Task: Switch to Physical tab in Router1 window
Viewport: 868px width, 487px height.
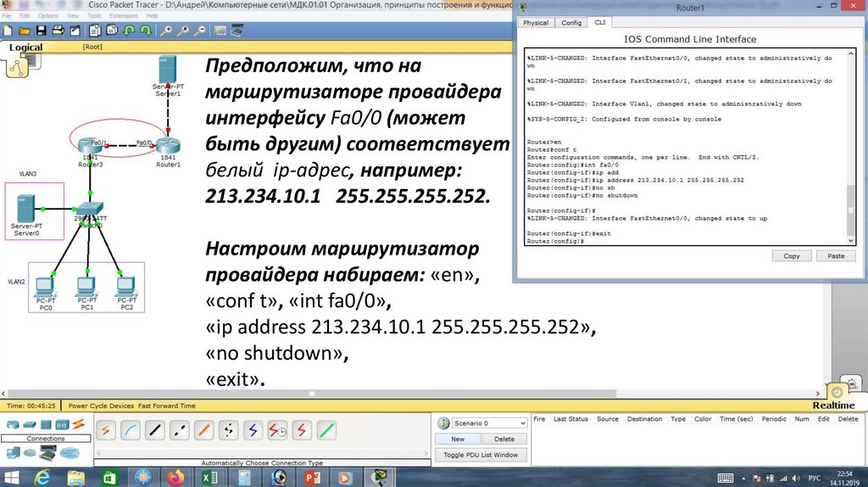Action: [x=536, y=23]
